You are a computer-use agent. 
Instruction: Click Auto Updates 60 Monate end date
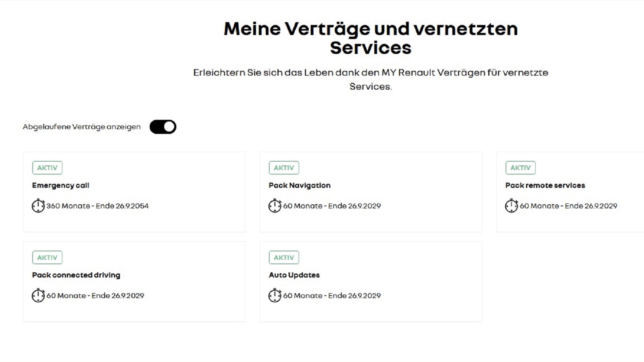[332, 296]
